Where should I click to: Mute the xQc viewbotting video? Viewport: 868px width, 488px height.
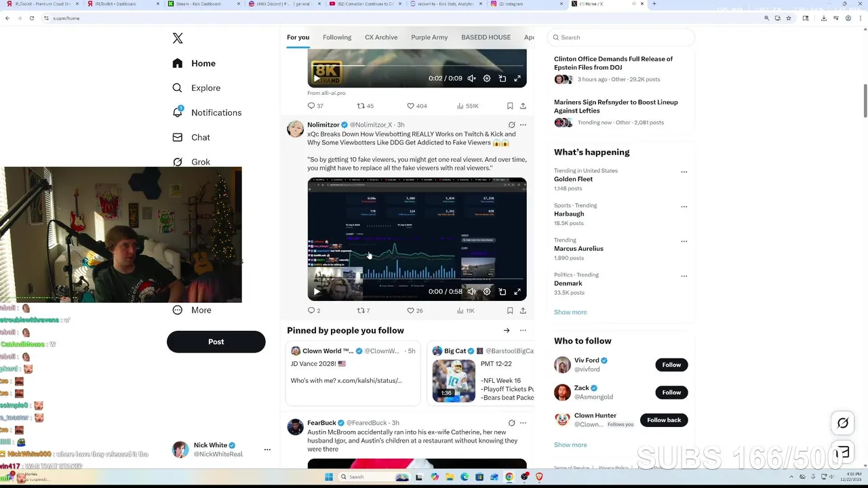click(x=471, y=291)
